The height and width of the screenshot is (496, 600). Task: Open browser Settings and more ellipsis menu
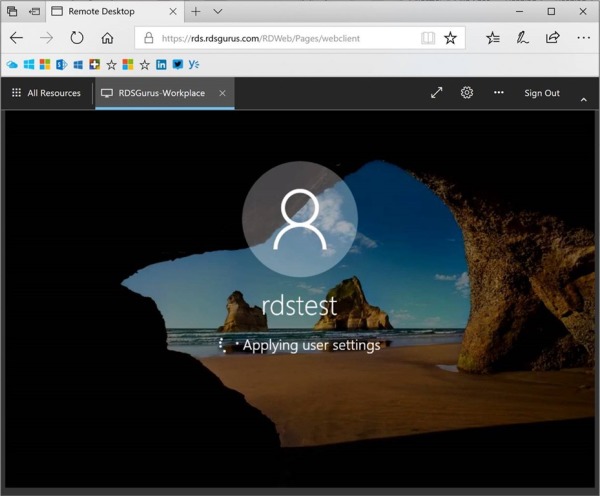[x=583, y=38]
